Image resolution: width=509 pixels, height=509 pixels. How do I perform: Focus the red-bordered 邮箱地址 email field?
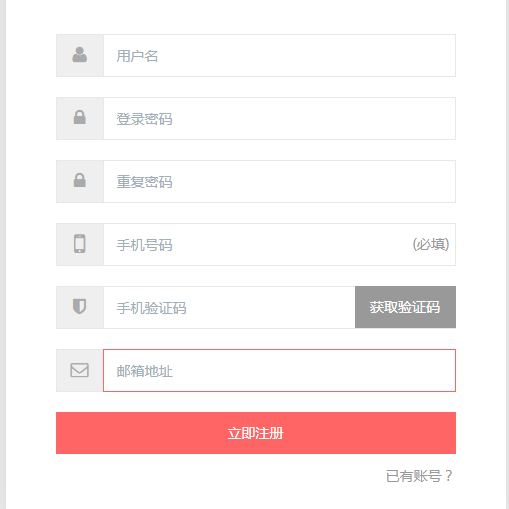pos(279,370)
